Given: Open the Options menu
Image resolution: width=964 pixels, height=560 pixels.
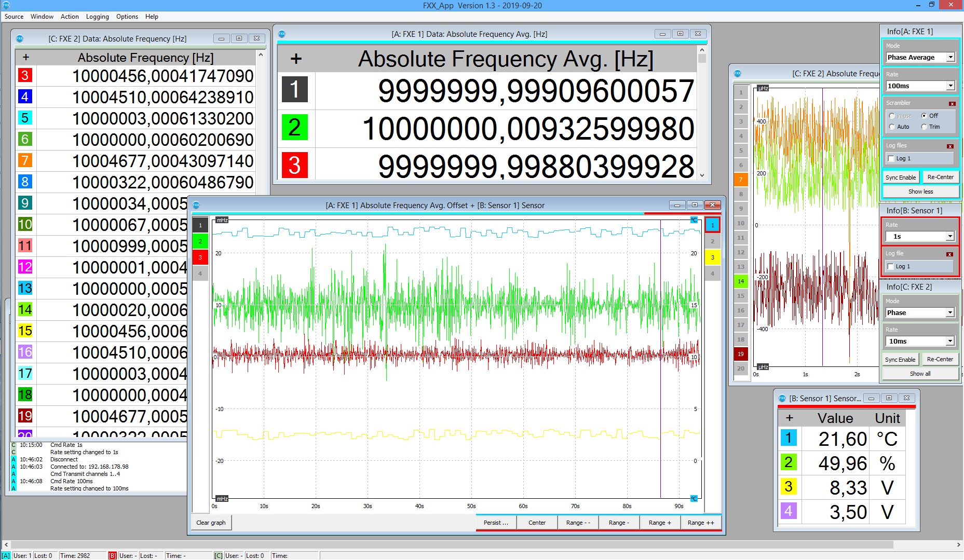Looking at the screenshot, I should click(127, 17).
